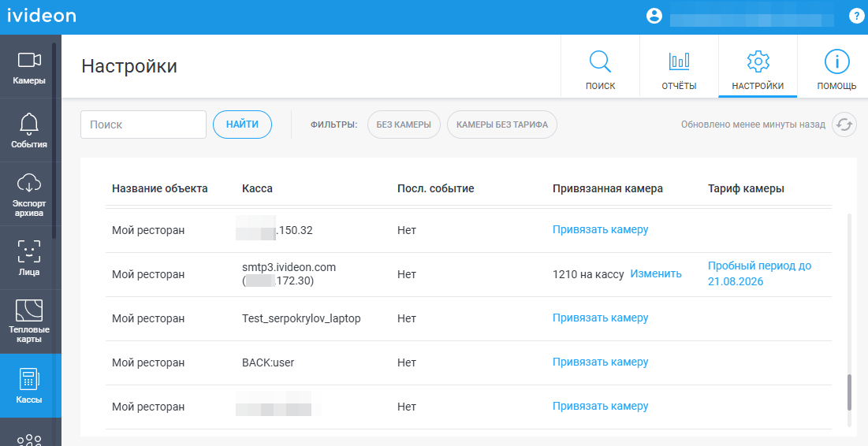Open the question mark help icon
Screen dimensions: 868x446
point(856,16)
